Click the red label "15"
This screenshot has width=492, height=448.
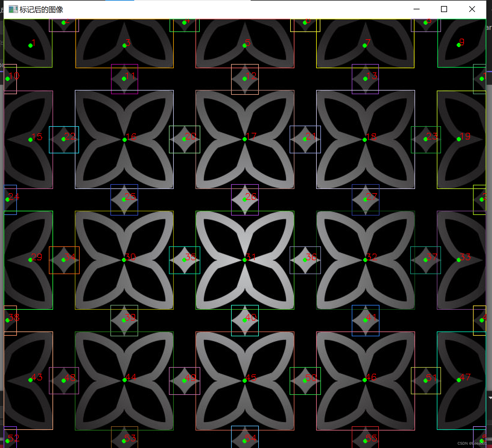[37, 137]
